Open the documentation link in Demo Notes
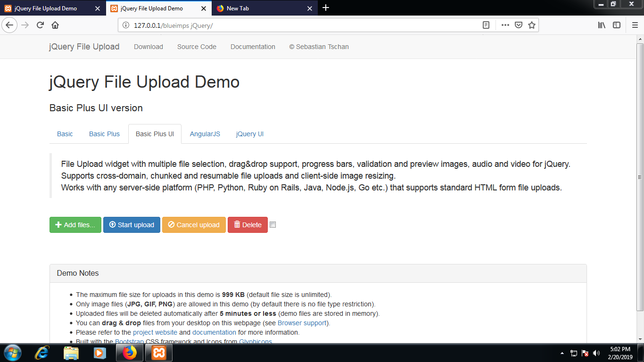The image size is (644, 362). click(214, 332)
